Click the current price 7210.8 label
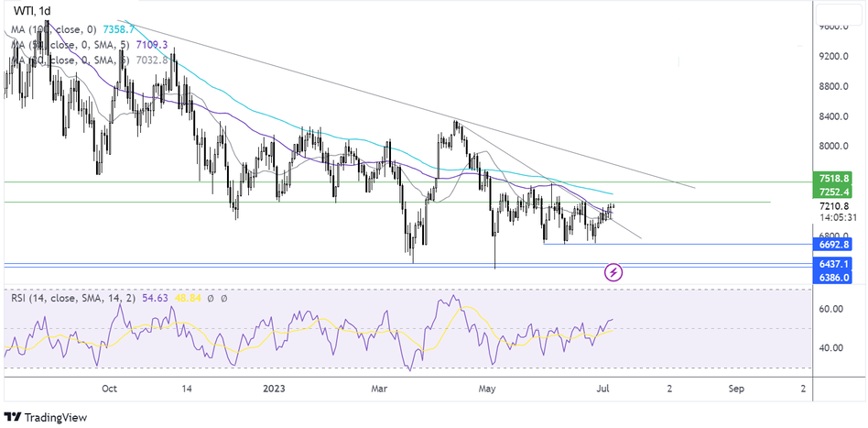The image size is (868, 428). (x=834, y=207)
